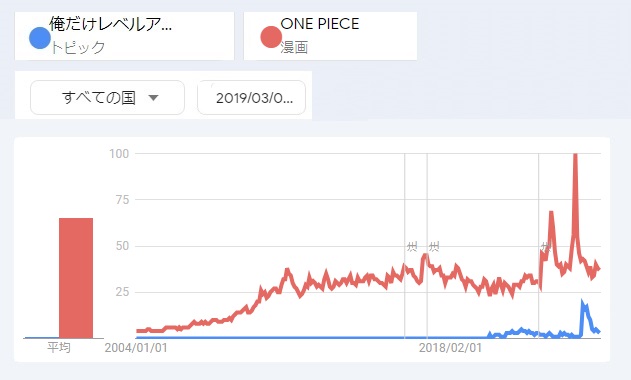This screenshot has width=631, height=380.
Task: Click the blue topic color dot
Action: 40,38
